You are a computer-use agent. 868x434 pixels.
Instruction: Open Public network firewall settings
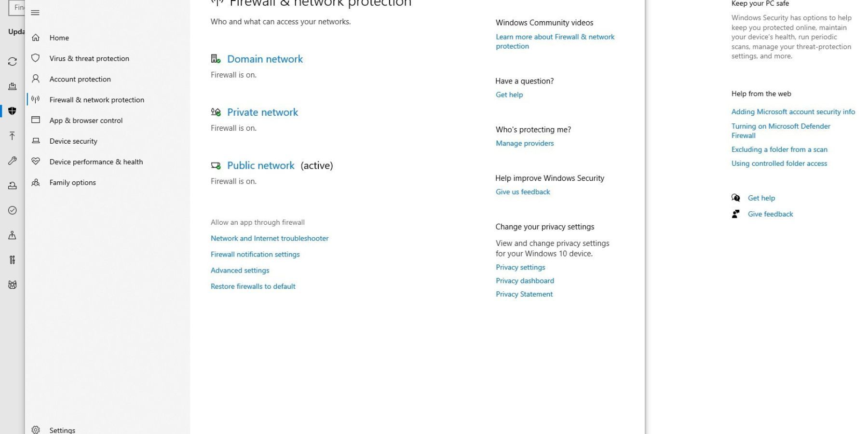tap(260, 165)
